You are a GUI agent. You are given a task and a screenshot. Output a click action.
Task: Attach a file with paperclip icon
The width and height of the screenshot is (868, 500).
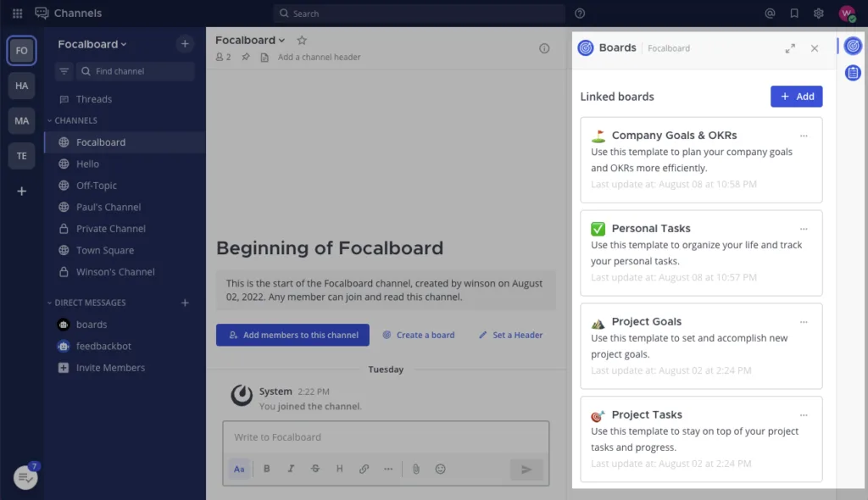click(x=415, y=469)
